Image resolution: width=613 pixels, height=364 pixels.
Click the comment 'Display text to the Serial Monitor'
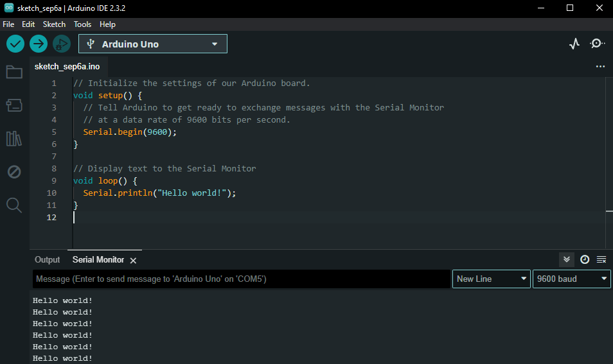[x=164, y=169]
